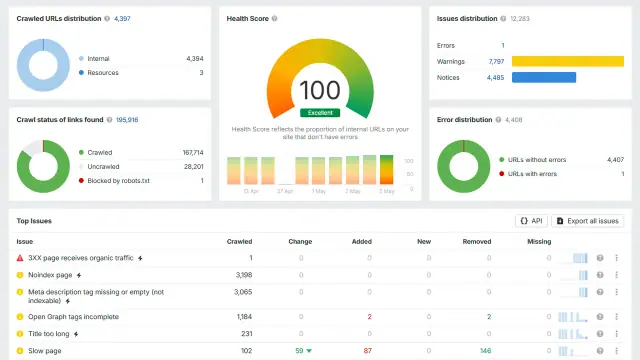This screenshot has height=360, width=640.
Task: Sort by New column header
Action: point(424,242)
